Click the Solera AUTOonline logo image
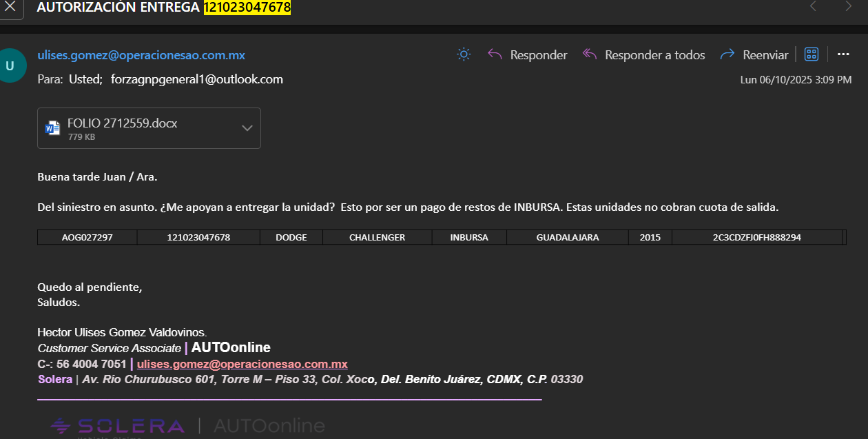This screenshot has height=439, width=868. (187, 426)
